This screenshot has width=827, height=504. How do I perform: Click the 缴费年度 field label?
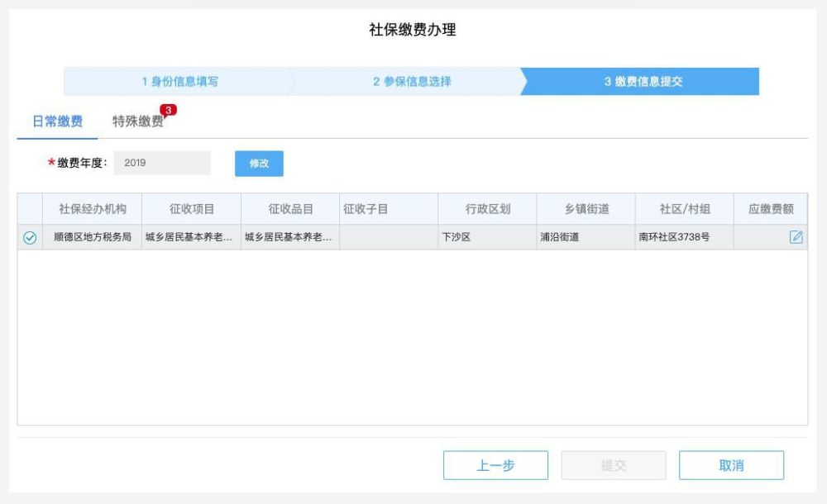pos(82,163)
